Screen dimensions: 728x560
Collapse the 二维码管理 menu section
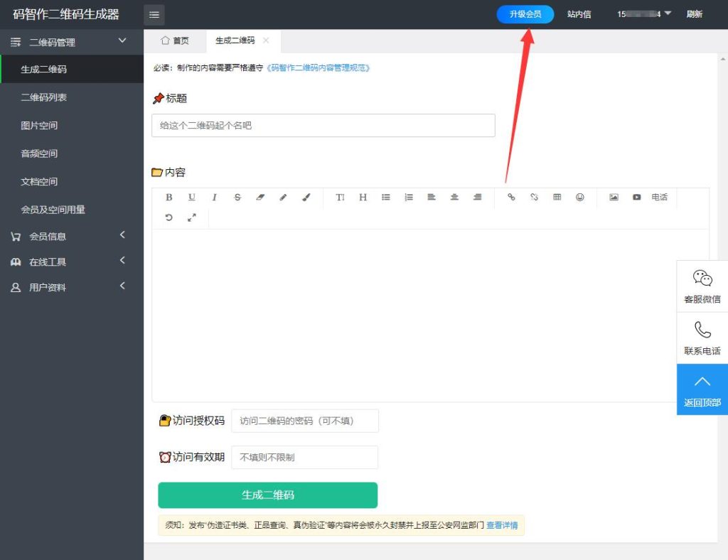(x=72, y=42)
